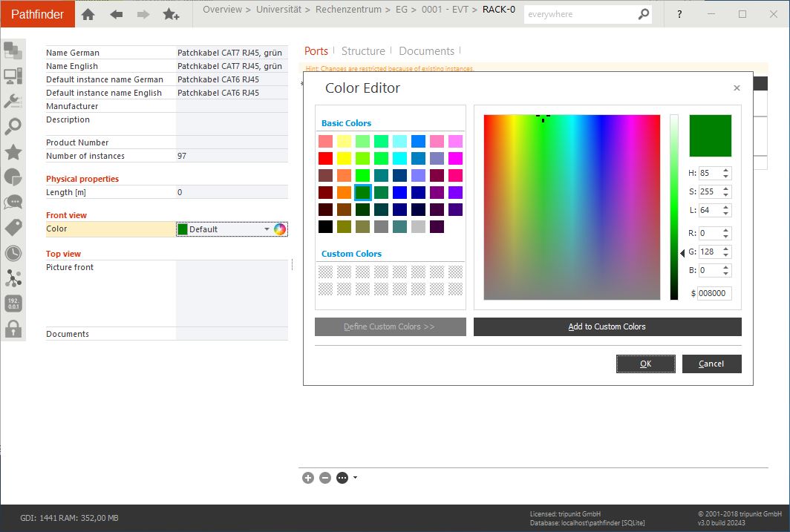Switch to the Documents tab
This screenshot has width=790, height=532.
tap(426, 51)
